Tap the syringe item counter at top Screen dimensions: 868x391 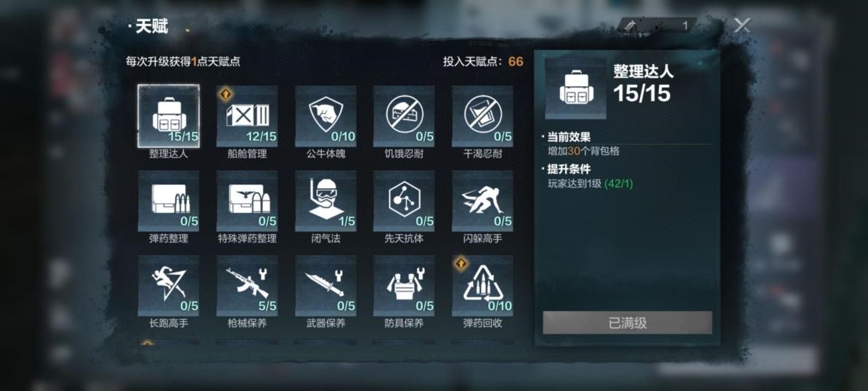[657, 25]
